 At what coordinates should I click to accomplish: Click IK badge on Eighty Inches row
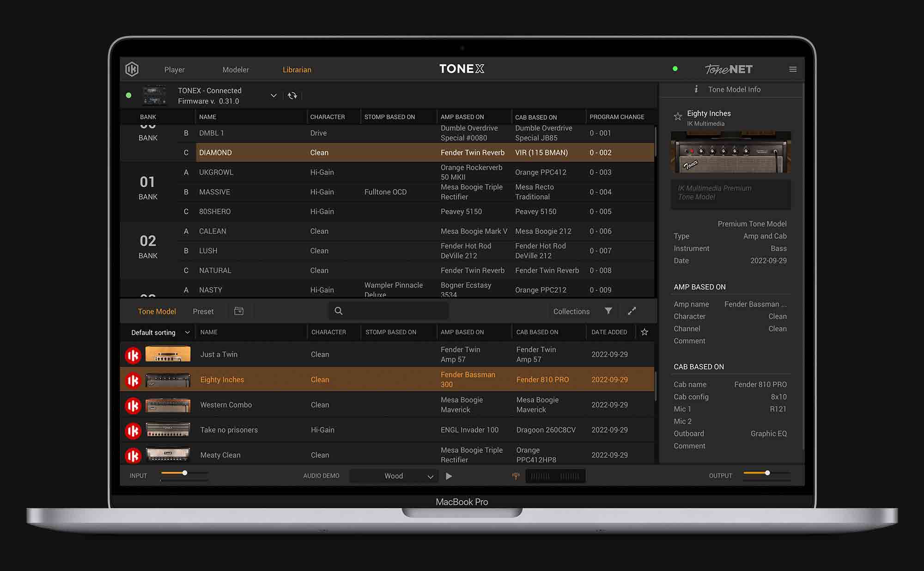[x=133, y=380]
